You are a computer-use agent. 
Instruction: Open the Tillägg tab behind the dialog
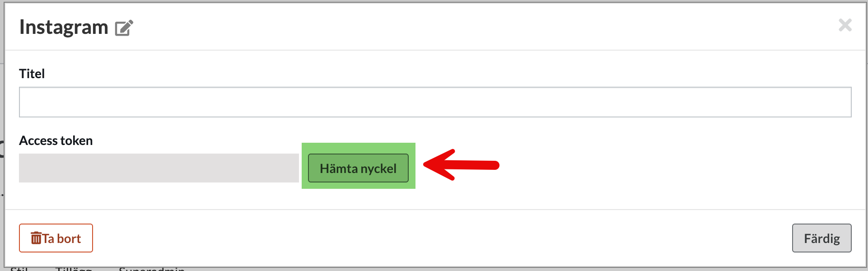point(74,269)
